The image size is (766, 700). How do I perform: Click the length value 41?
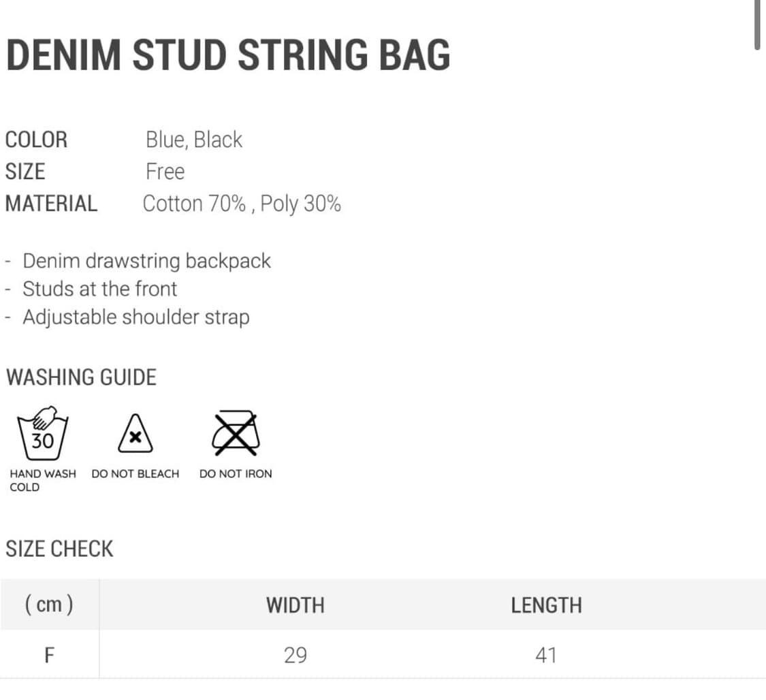[x=546, y=655]
